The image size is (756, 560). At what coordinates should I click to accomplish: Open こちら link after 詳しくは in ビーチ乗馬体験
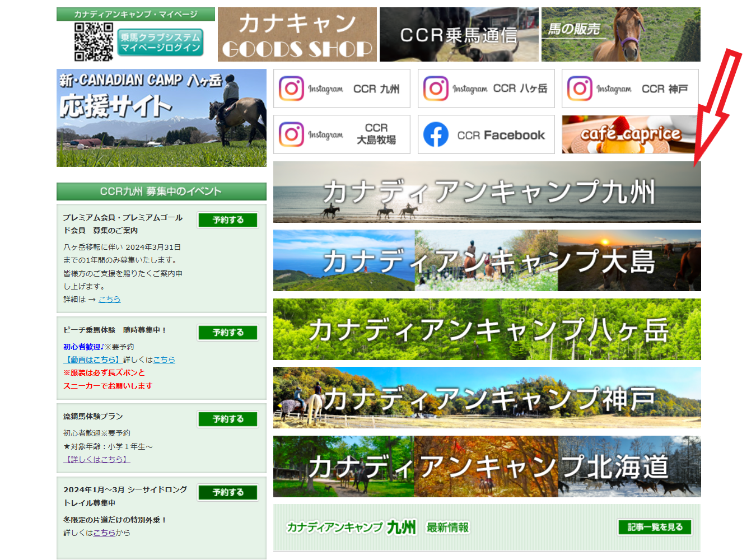(164, 360)
